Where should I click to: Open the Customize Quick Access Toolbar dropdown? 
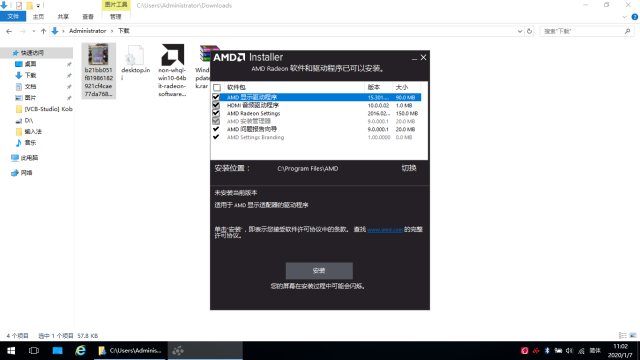point(38,5)
